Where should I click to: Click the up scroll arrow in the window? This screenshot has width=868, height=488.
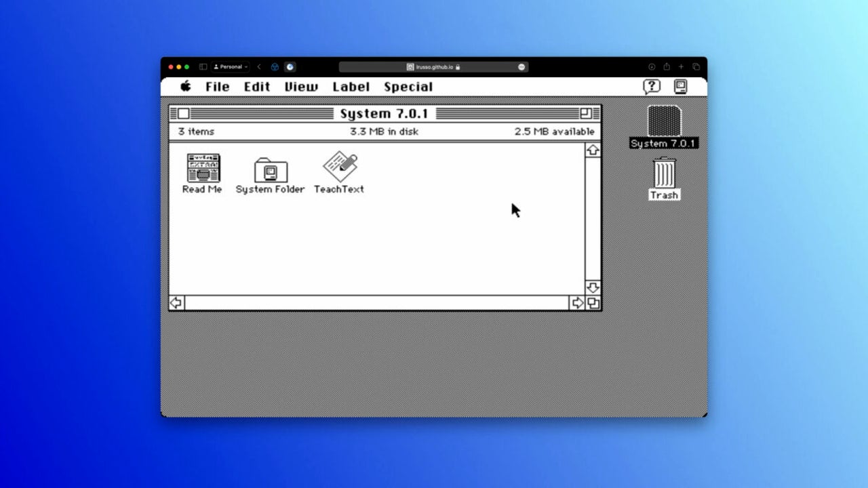pyautogui.click(x=593, y=150)
